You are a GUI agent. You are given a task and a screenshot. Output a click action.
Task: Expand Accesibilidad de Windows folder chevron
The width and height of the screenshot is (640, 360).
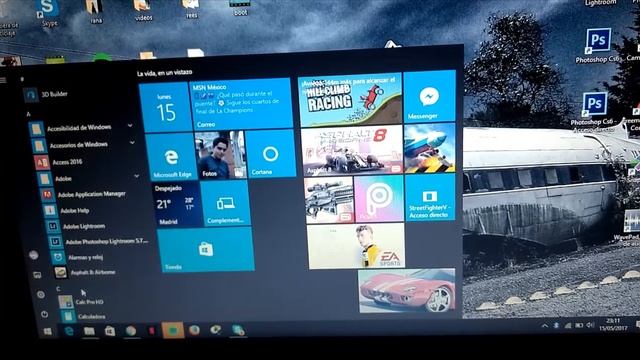[130, 126]
